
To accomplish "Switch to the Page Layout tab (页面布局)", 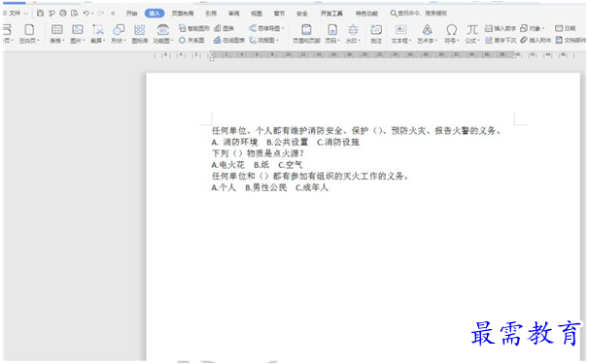I will [x=183, y=14].
